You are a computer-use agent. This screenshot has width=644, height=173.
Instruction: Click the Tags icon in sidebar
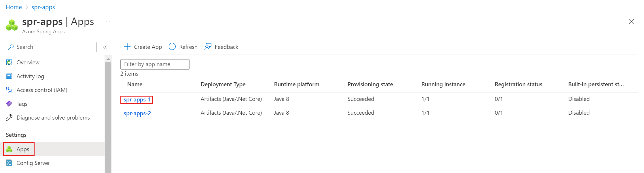9,104
